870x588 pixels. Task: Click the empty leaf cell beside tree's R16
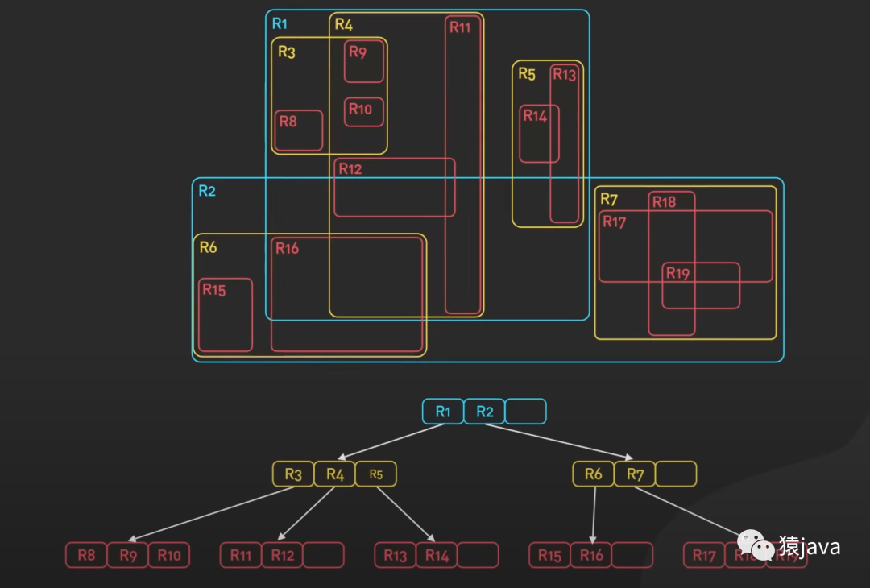[x=632, y=555]
